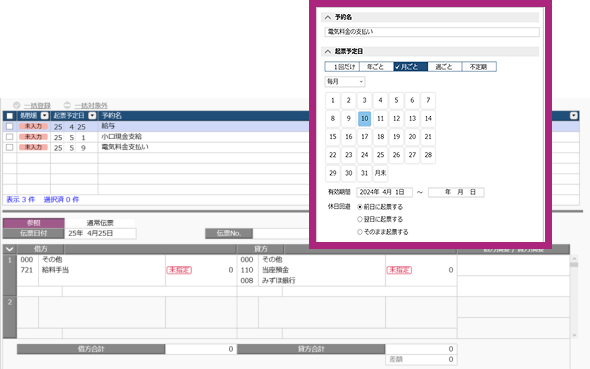Check the box for the 給与 row
The width and height of the screenshot is (590, 369).
click(x=10, y=126)
